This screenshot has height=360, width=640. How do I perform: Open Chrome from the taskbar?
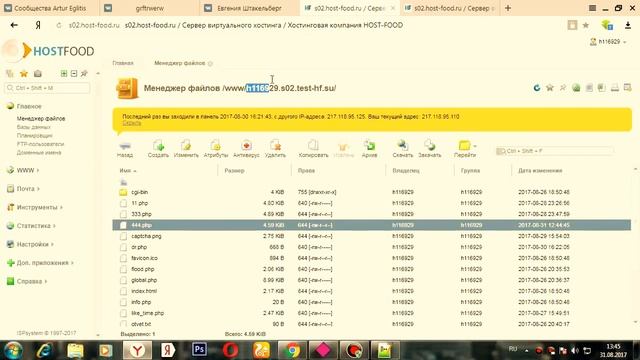point(292,350)
